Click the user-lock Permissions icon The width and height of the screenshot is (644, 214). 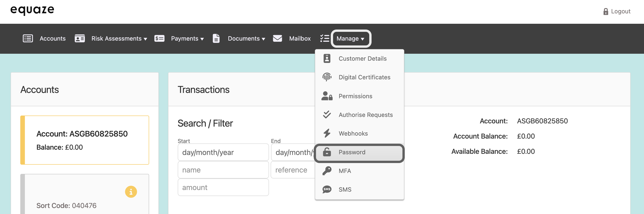point(327,96)
